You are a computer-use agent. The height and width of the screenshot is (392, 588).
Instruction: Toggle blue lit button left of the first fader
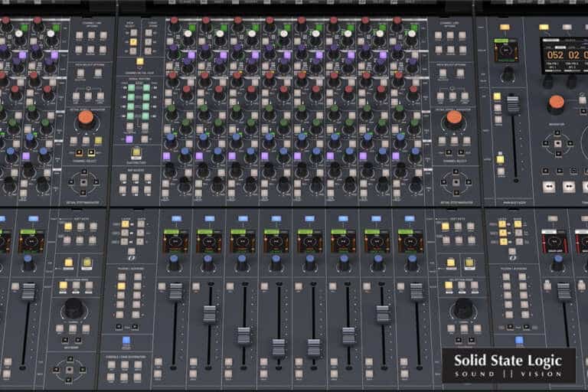pos(126,341)
